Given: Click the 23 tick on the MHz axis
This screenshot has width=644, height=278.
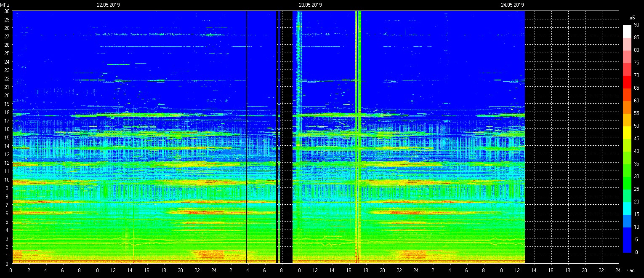Looking at the screenshot, I should click(7, 70).
